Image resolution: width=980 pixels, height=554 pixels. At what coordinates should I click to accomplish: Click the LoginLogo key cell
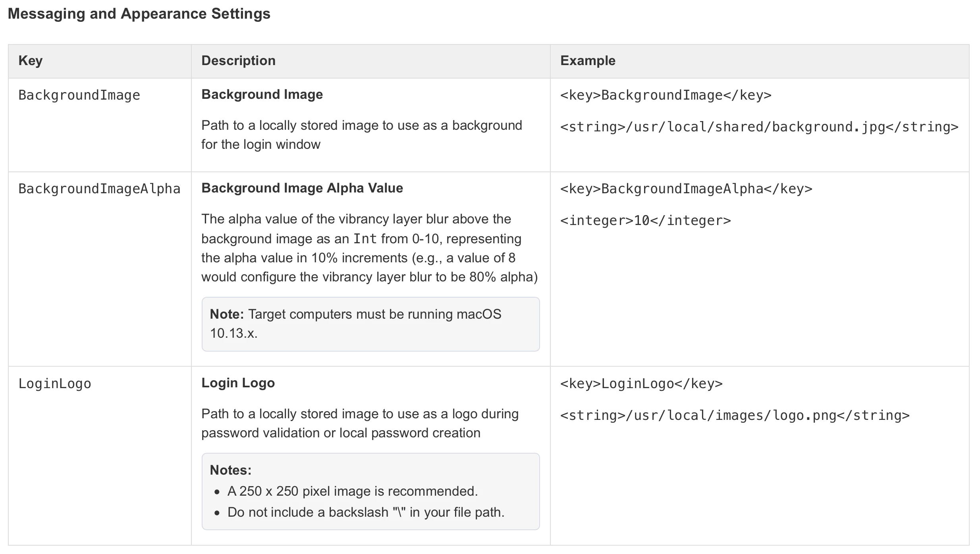55,384
